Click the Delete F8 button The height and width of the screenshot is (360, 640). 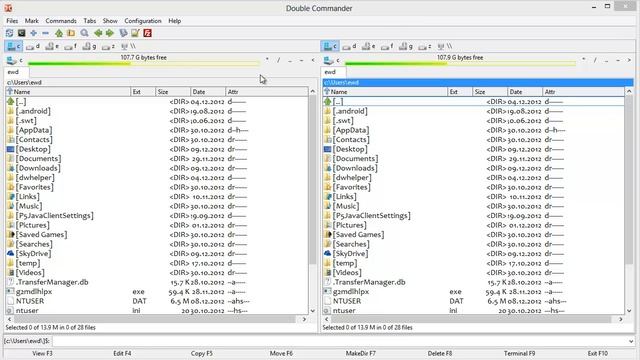[440, 353]
